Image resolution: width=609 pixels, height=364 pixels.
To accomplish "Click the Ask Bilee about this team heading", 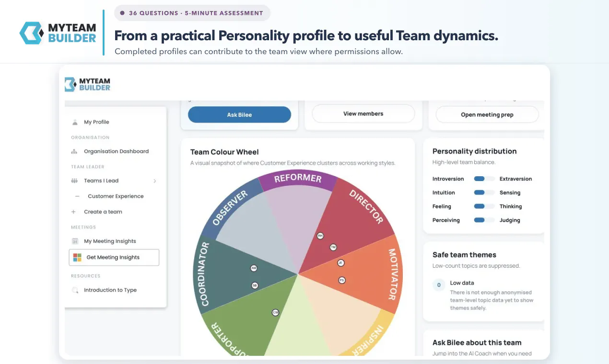I will point(477,342).
